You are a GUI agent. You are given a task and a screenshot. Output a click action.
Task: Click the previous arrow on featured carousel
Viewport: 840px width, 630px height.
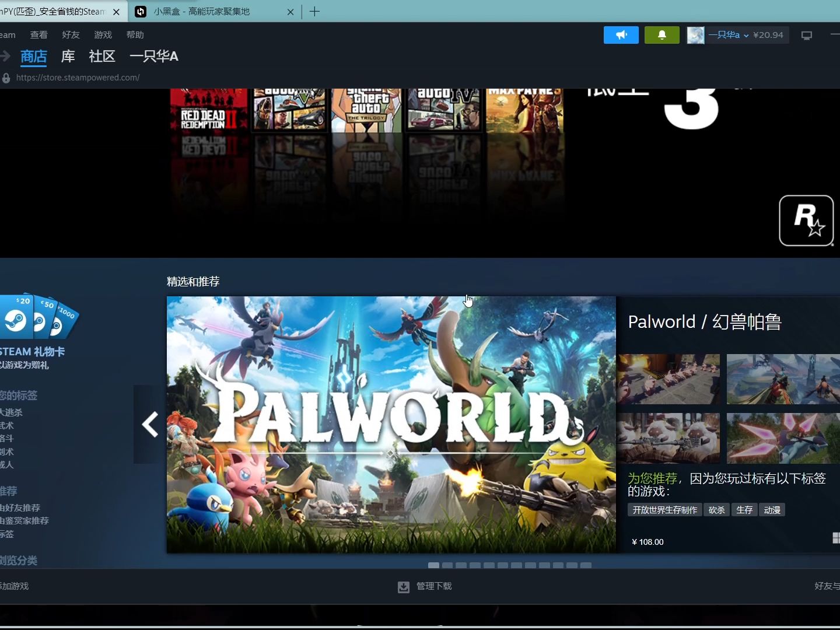tap(150, 424)
